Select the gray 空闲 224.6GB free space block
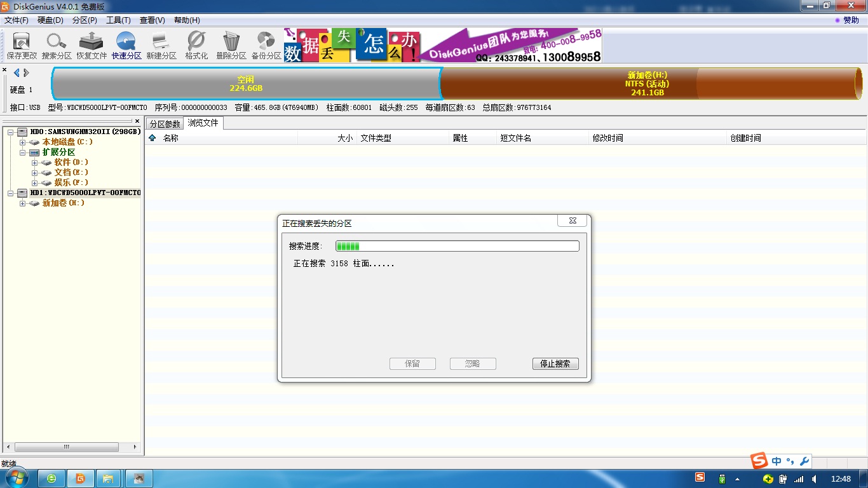868x488 pixels. pyautogui.click(x=247, y=84)
